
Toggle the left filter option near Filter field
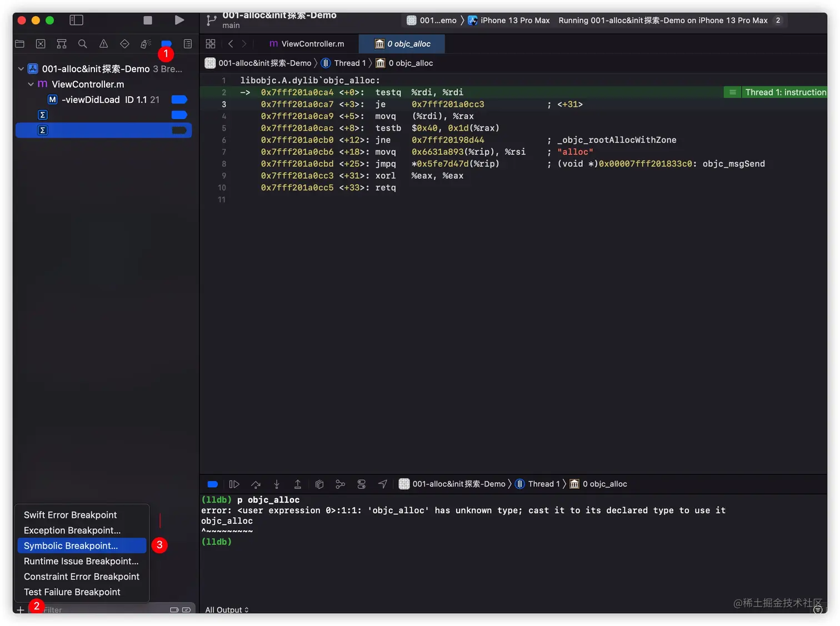(x=174, y=610)
